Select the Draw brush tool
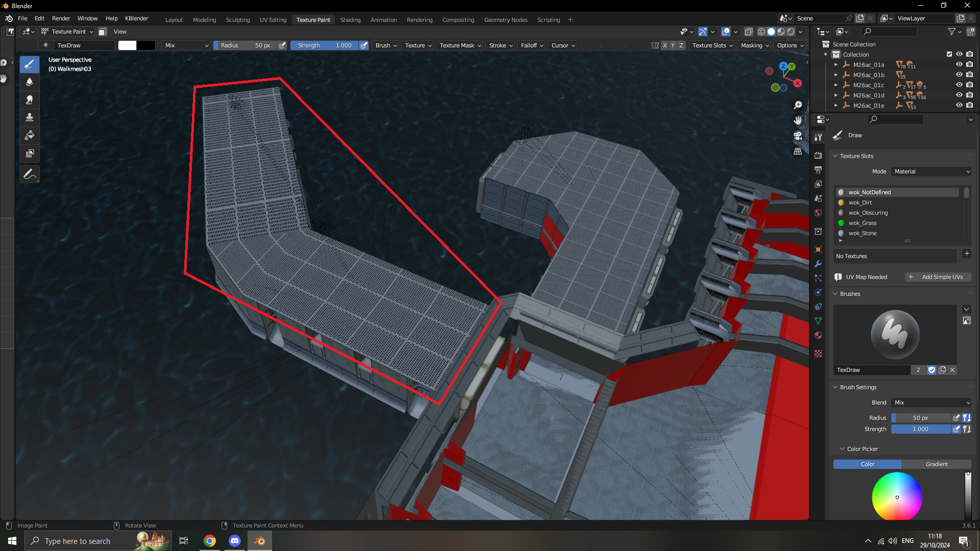 point(30,64)
